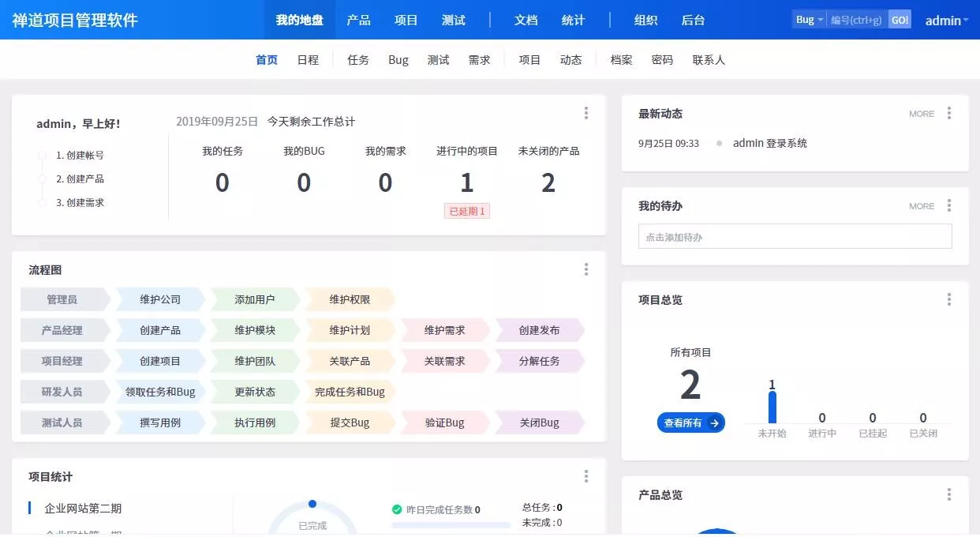Click the 提交Bug step in the flowchart
The image size is (980, 537).
[350, 422]
